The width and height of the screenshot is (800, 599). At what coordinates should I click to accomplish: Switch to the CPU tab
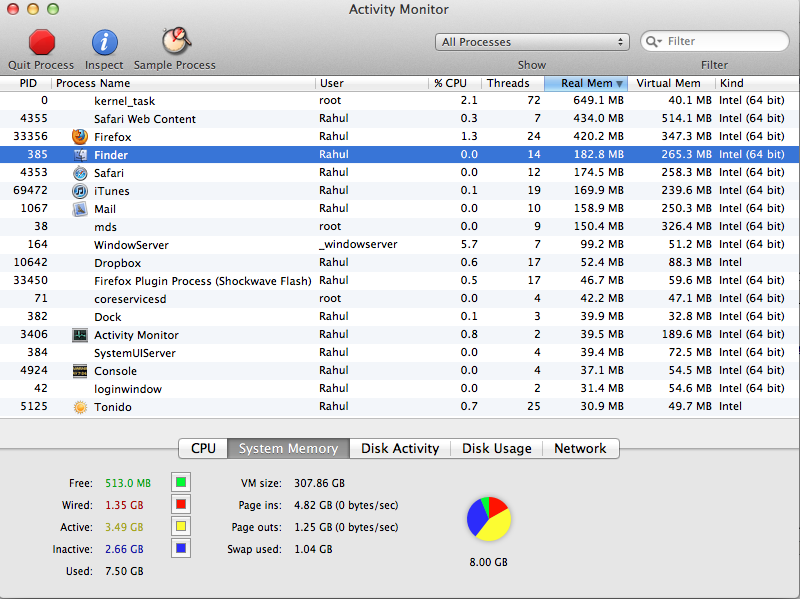coord(203,448)
